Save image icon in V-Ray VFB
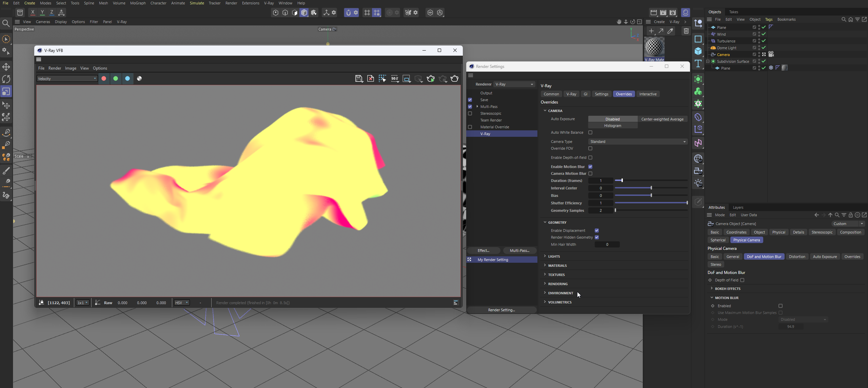The width and height of the screenshot is (868, 388). pyautogui.click(x=359, y=79)
